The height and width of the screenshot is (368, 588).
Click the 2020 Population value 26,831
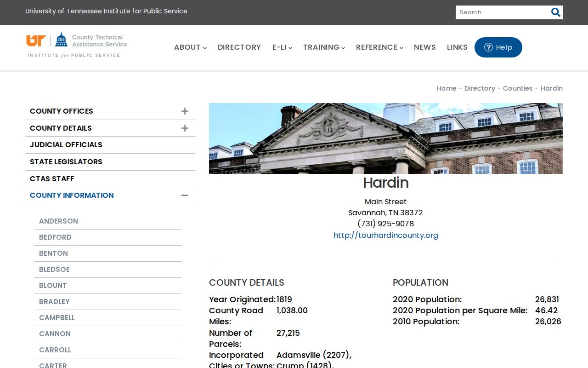pos(547,299)
